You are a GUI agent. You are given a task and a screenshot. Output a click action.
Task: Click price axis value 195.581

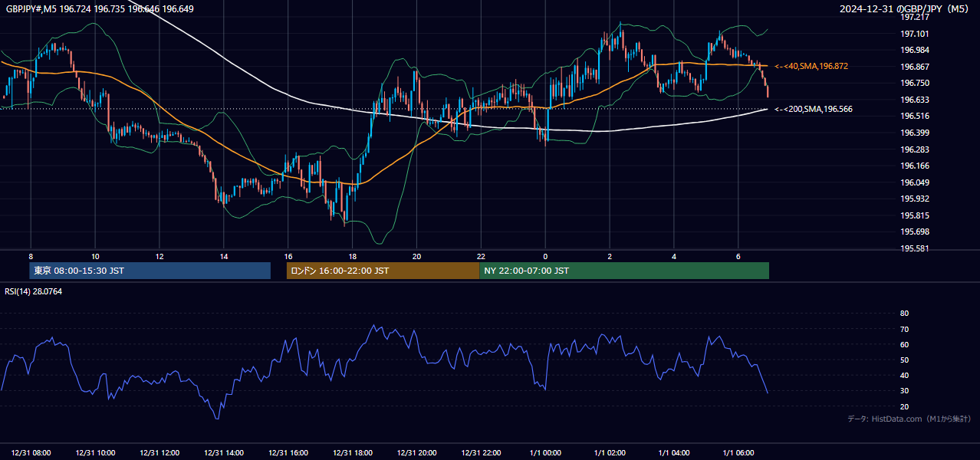pos(915,248)
